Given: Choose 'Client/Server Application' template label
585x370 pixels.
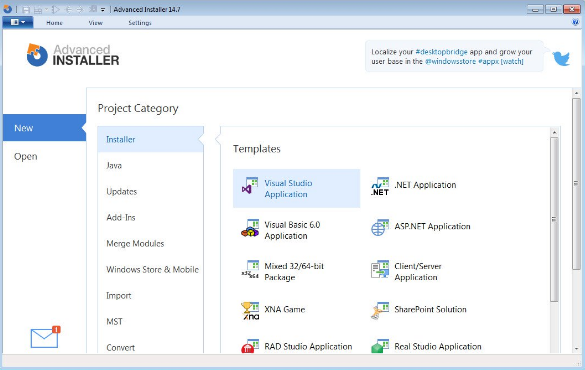Looking at the screenshot, I should (x=418, y=272).
